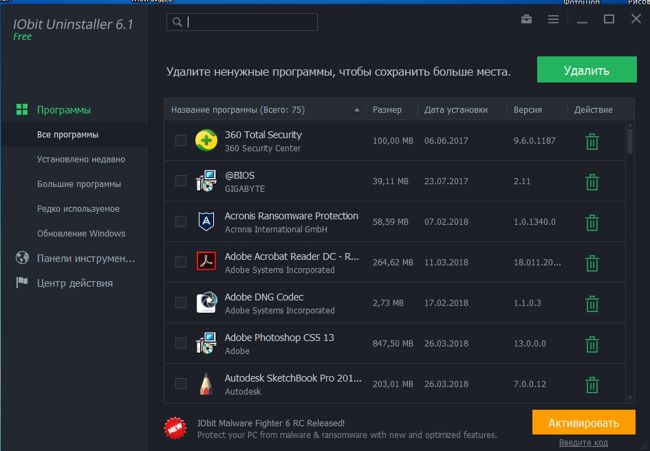Sort by Версия column header

point(527,110)
